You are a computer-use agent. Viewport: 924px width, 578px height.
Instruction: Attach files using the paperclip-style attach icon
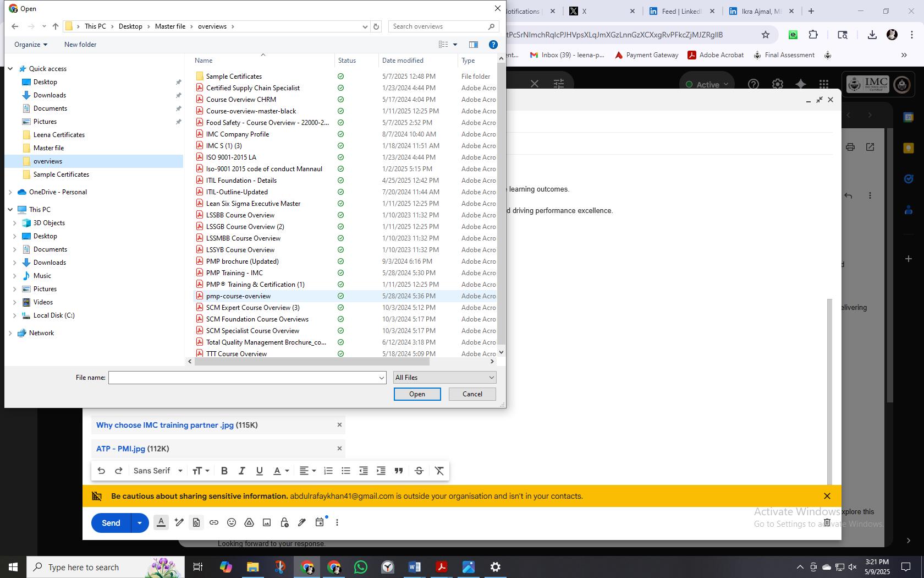point(196,522)
